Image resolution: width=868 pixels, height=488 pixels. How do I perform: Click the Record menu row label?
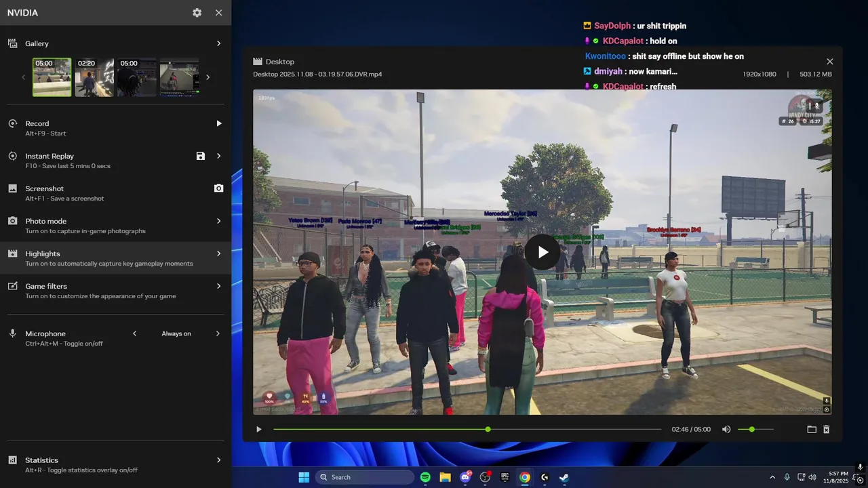click(37, 123)
